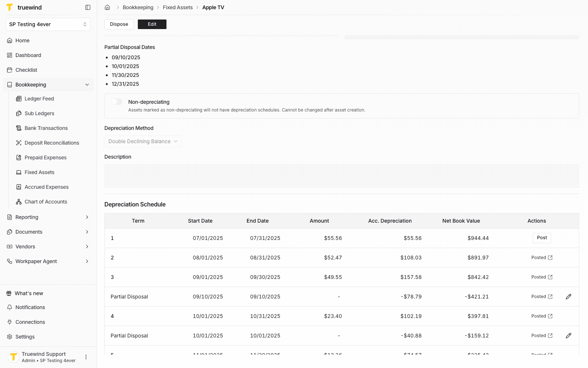Edit the 09/10/2025 partial disposal
The image size is (588, 368).
coord(569,297)
